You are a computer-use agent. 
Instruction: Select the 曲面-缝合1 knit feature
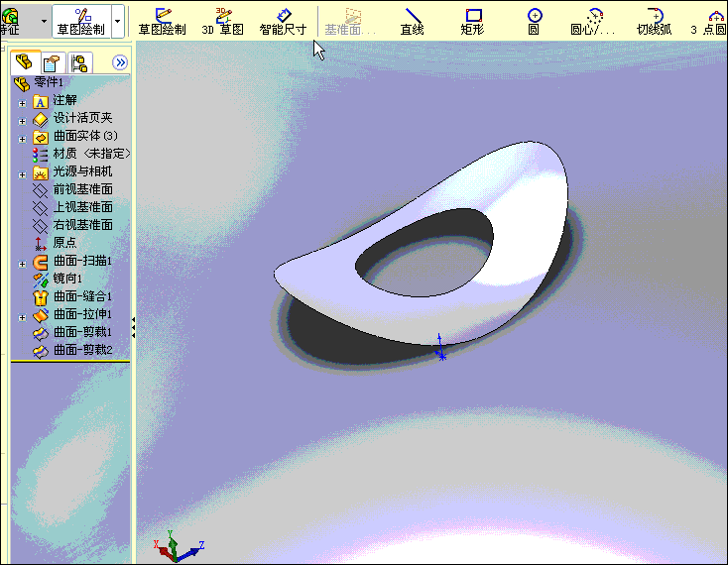point(72,297)
